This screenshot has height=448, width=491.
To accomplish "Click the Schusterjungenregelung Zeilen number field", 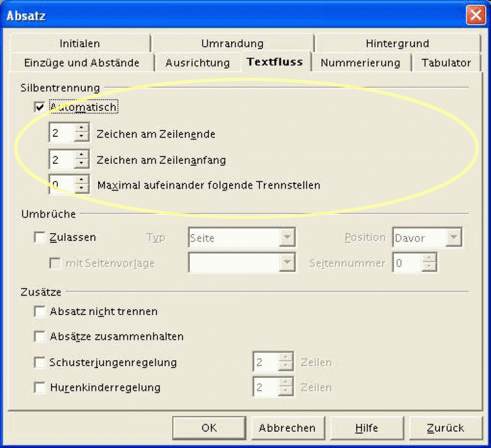I will pyautogui.click(x=266, y=362).
